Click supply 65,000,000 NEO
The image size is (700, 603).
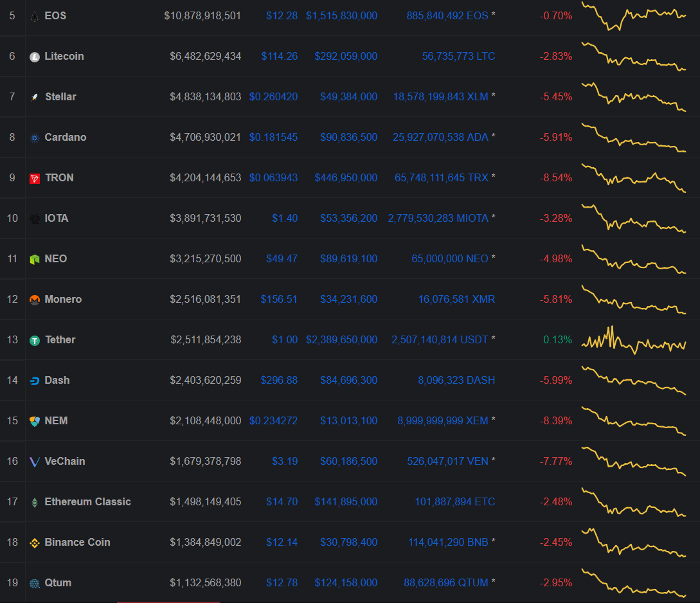(x=449, y=259)
